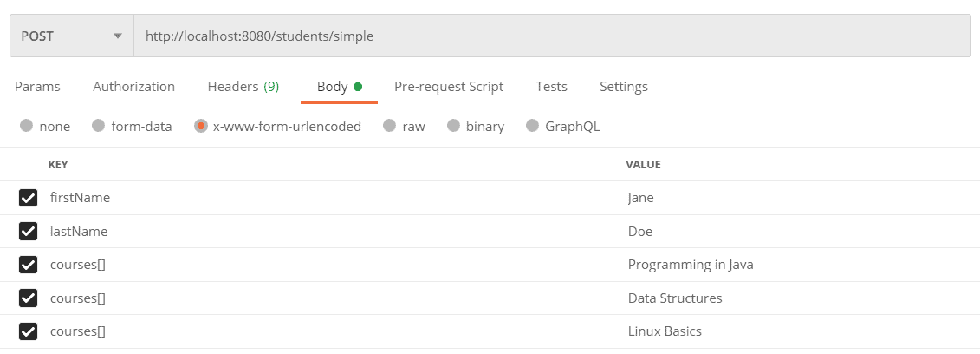This screenshot has height=354, width=980.
Task: Open the POST HTTP method dropdown
Action: 71,36
